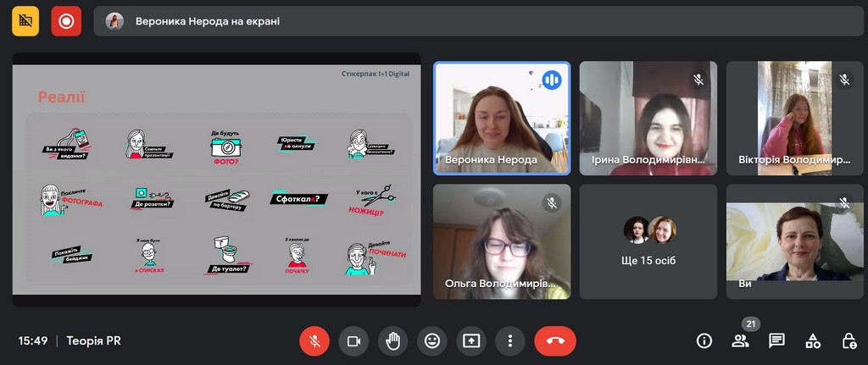The width and height of the screenshot is (868, 365).
Task: Leave the call with the red button
Action: pyautogui.click(x=555, y=340)
